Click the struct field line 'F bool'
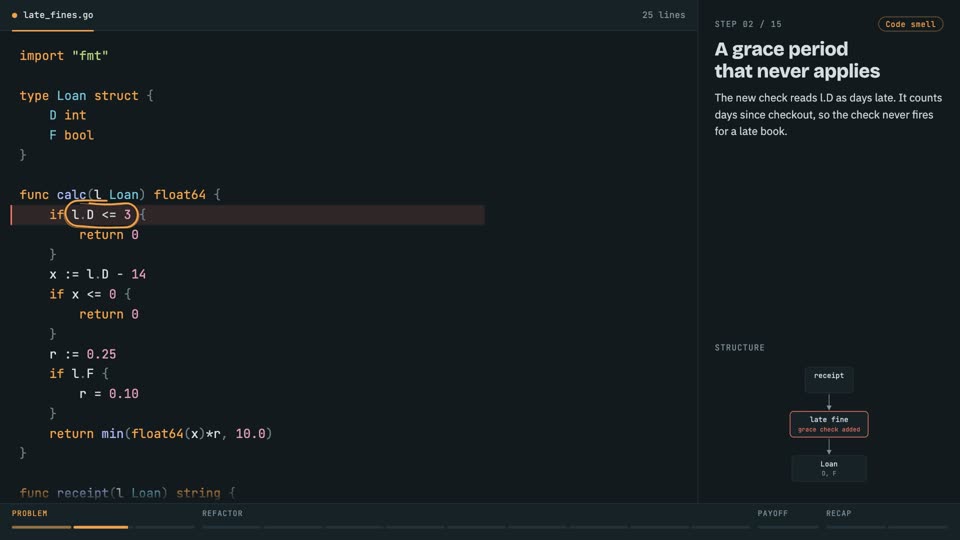The height and width of the screenshot is (540, 960). click(x=71, y=135)
